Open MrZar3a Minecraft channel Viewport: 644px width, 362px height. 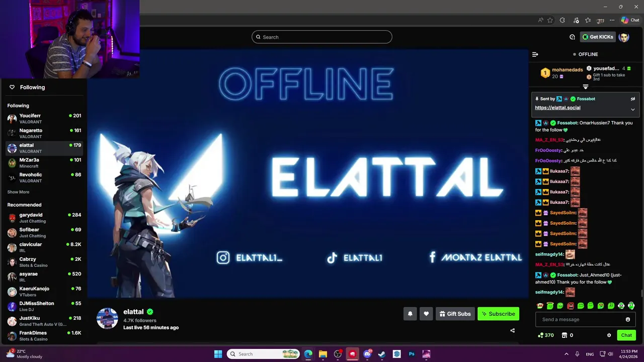tap(44, 163)
